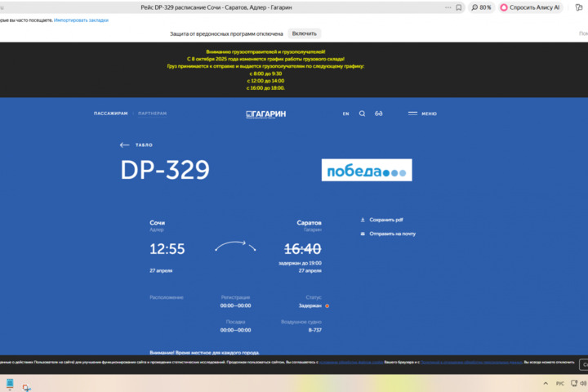Viewport: 588px width, 392px height.
Task: Click the РУС keyboard language indicator in taskbar
Action: point(560,383)
